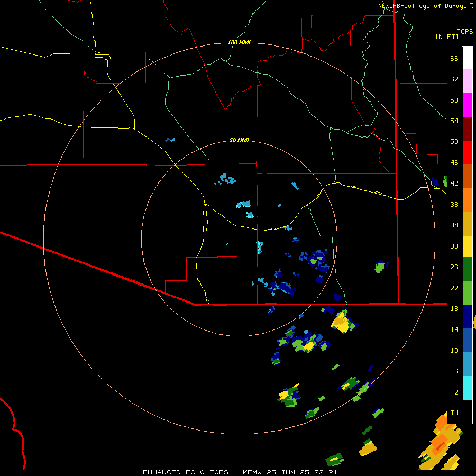Pick the navy legend swatch near 18
This screenshot has width=476, height=476.
tap(467, 317)
